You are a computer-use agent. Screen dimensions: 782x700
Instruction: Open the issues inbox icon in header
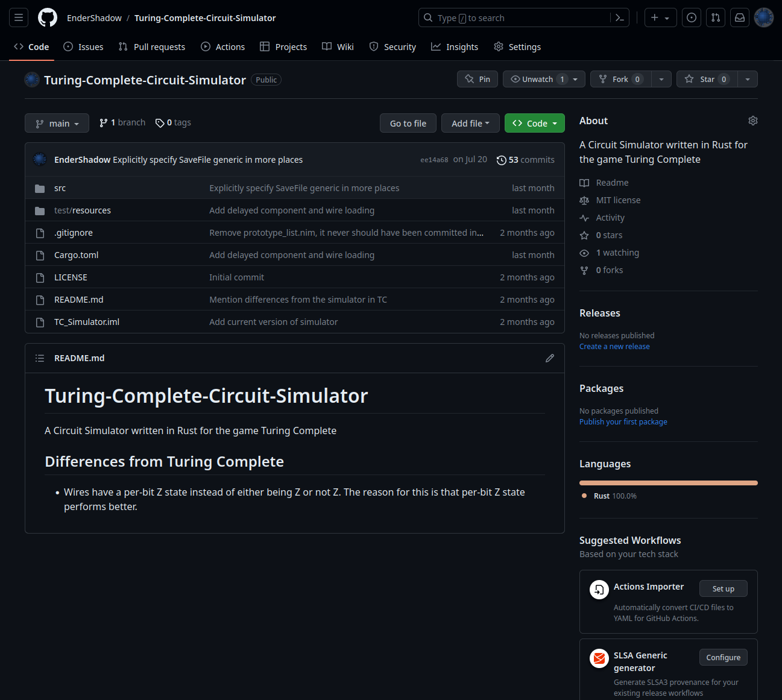692,18
